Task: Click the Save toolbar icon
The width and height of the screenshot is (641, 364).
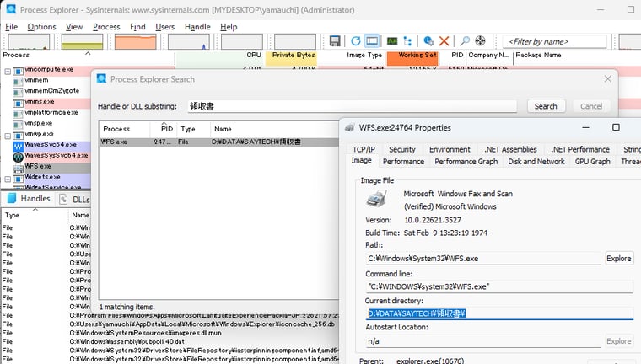Action: tap(335, 41)
